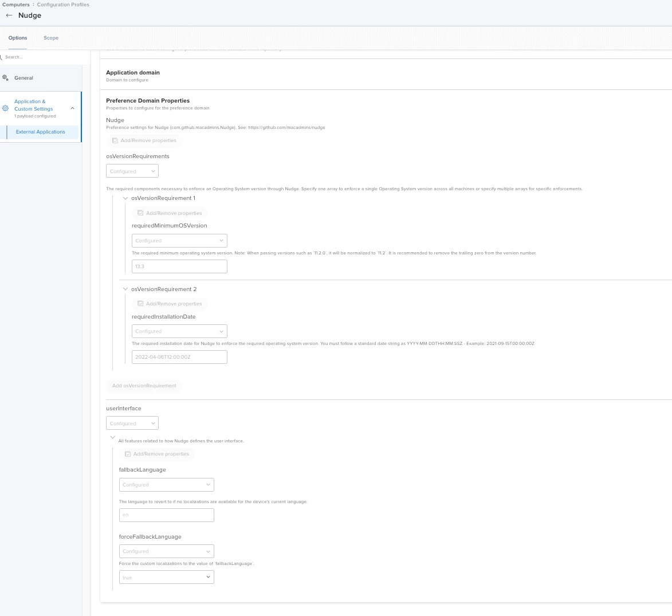Click the Application & Custom Settings gear icon
Image resolution: width=672 pixels, height=616 pixels.
point(5,108)
